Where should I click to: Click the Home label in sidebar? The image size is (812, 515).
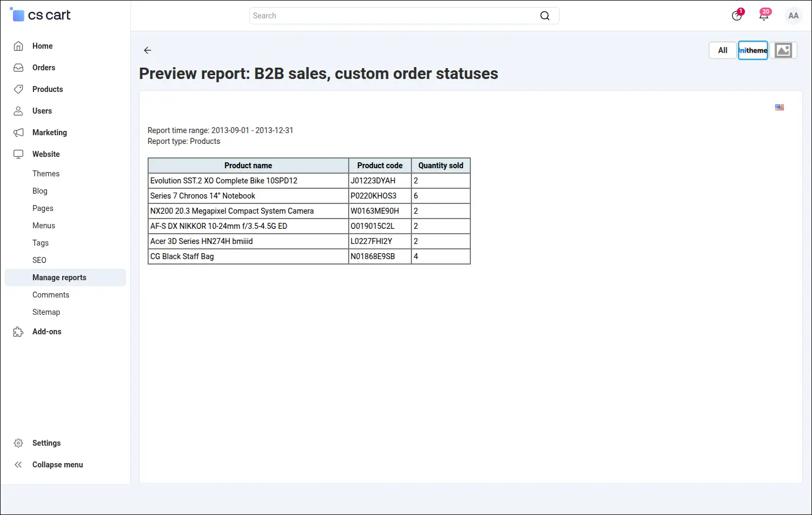(x=43, y=46)
